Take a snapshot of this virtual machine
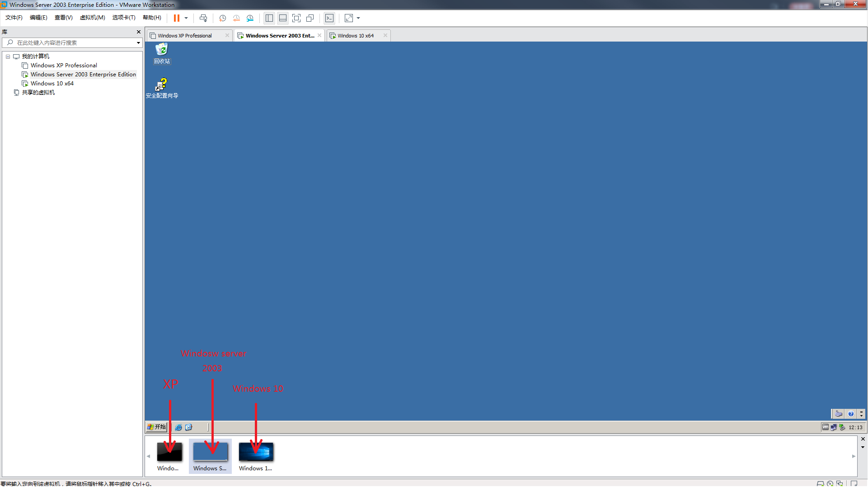The image size is (868, 487). pos(222,18)
